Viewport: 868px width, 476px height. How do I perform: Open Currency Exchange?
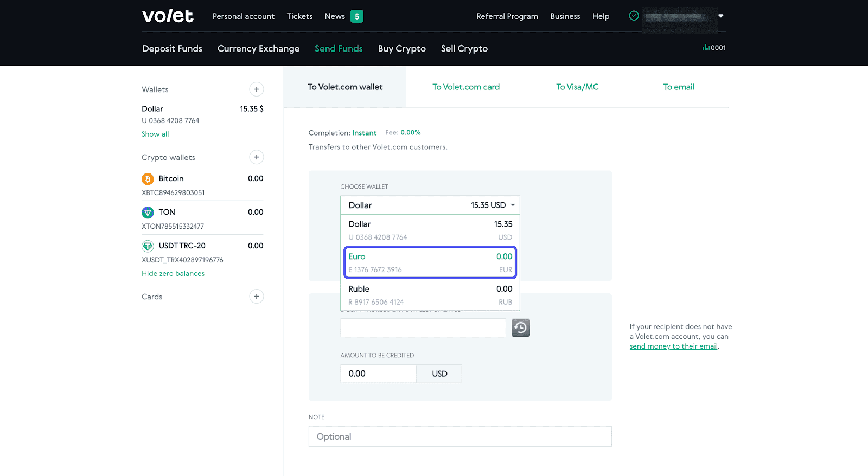point(258,49)
